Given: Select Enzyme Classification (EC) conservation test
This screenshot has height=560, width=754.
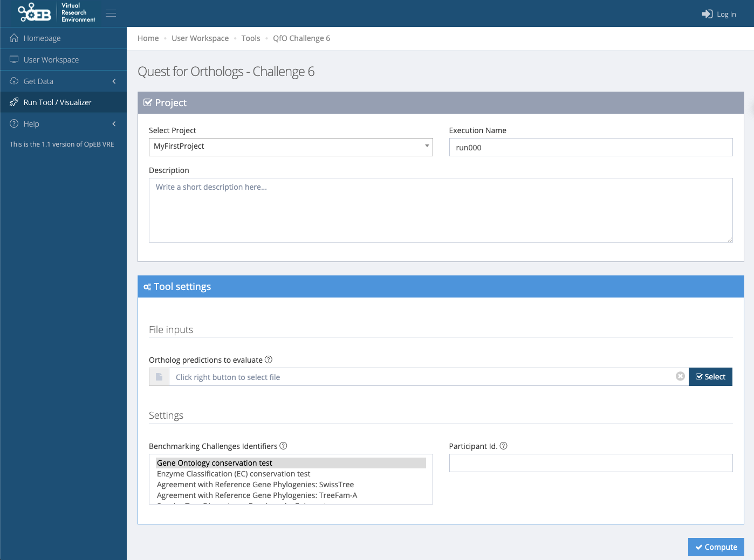Looking at the screenshot, I should click(x=291, y=474).
